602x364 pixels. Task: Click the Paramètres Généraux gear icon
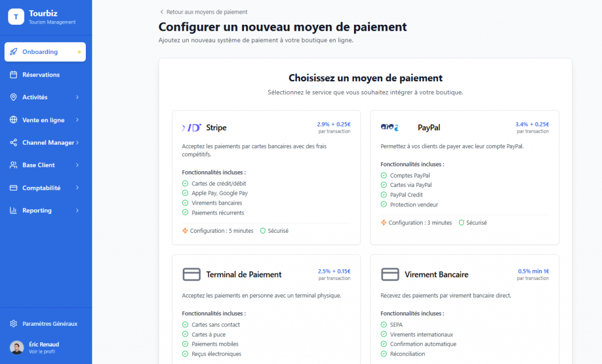(14, 323)
